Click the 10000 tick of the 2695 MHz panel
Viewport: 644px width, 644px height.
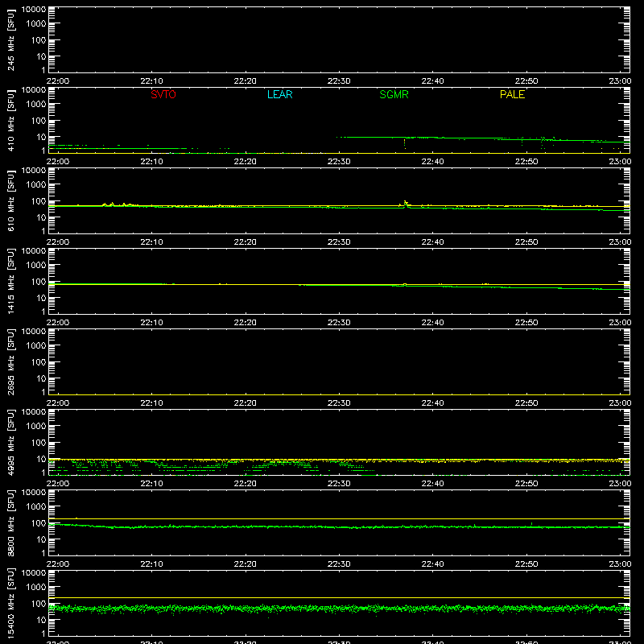pyautogui.click(x=34, y=332)
